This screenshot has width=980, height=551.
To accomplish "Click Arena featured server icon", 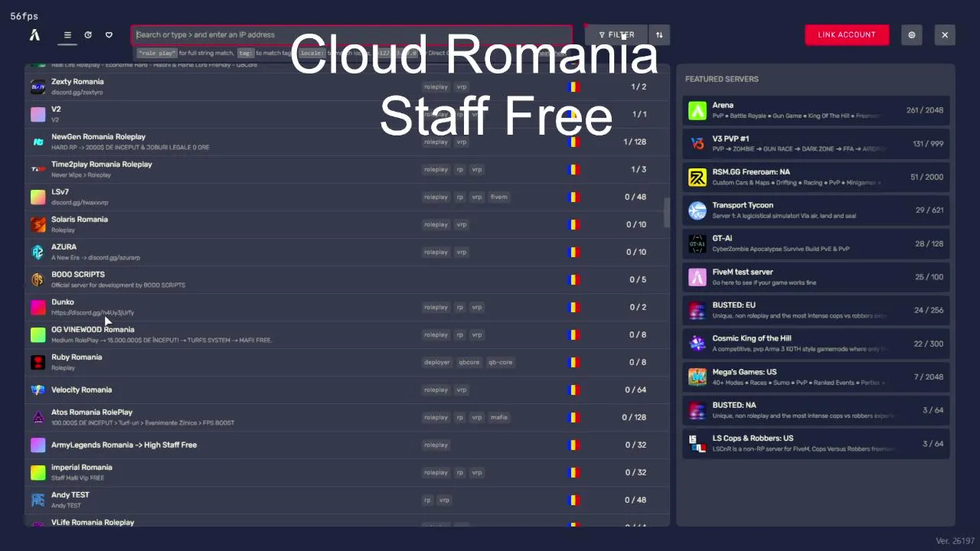I will (697, 110).
